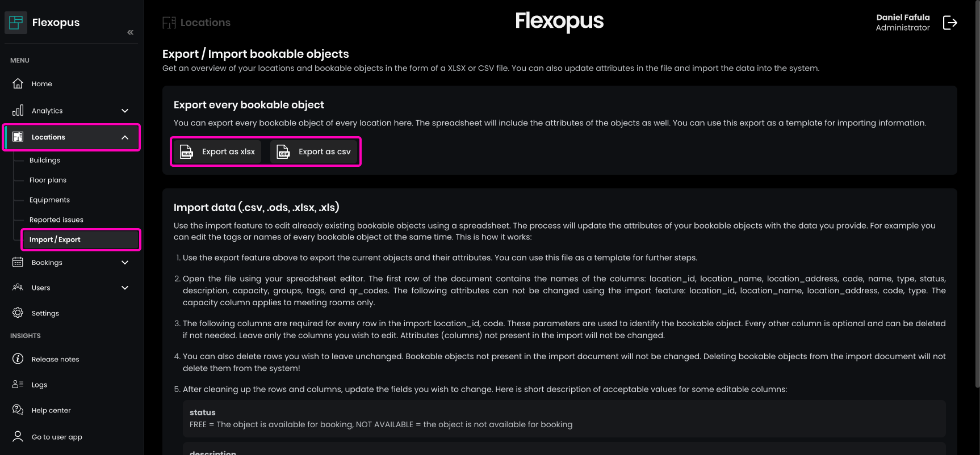
Task: Click the Bookings calendar icon
Action: (x=18, y=262)
